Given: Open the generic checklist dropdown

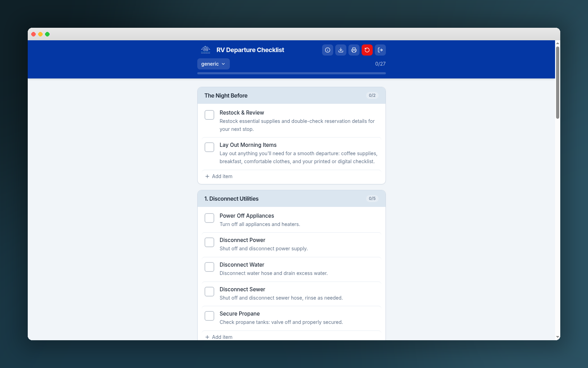Looking at the screenshot, I should click(x=213, y=64).
